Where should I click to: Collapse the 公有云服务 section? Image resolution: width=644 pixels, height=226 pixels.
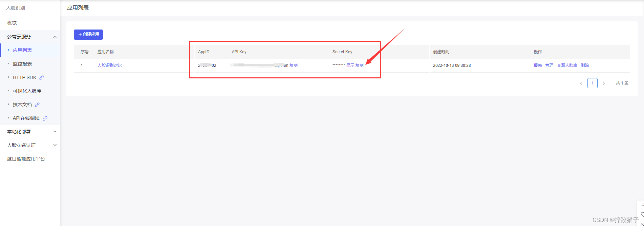point(55,37)
